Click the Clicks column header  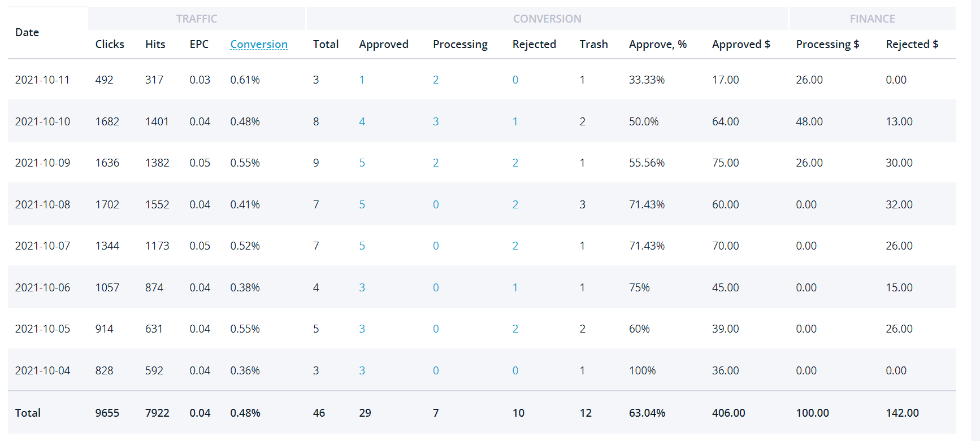coord(110,44)
